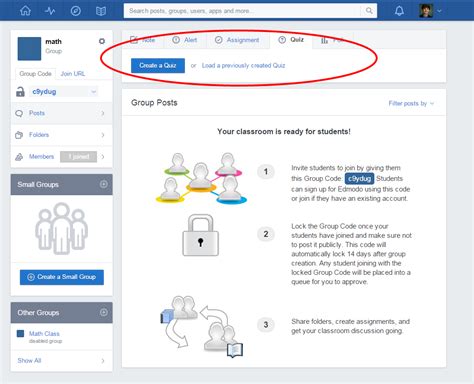Image resolution: width=474 pixels, height=384 pixels.
Task: Switch to the Note tab
Action: point(143,40)
